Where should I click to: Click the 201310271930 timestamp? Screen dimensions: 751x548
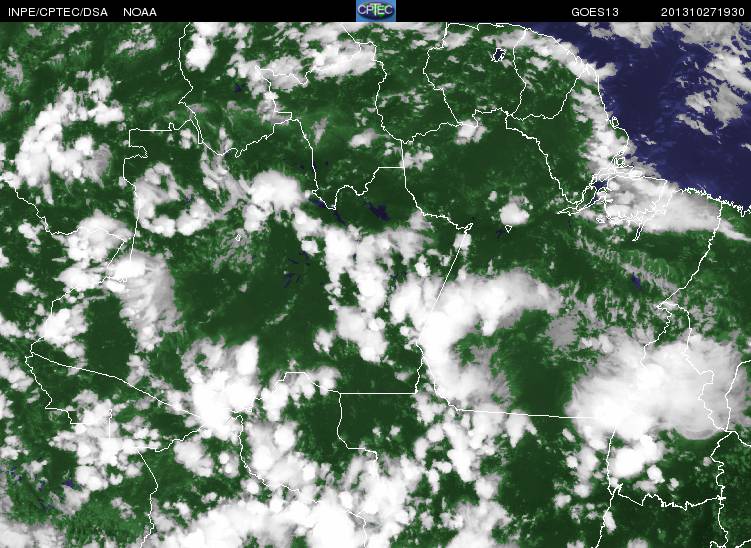703,12
